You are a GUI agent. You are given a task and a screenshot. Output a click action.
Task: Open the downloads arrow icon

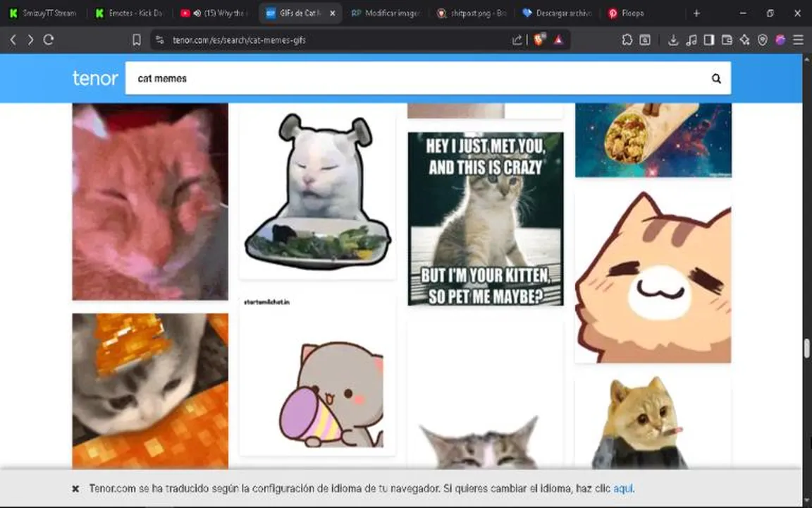673,40
